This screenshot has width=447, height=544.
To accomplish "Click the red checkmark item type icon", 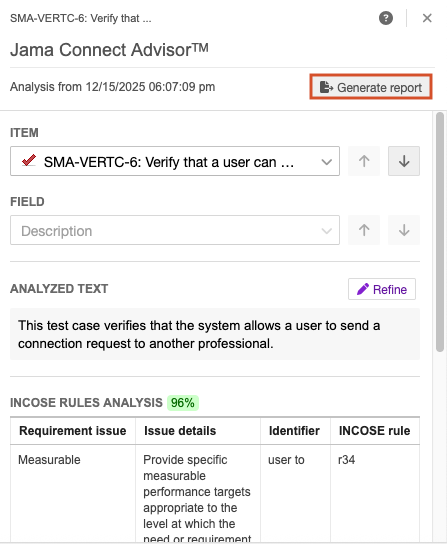I will 29,161.
